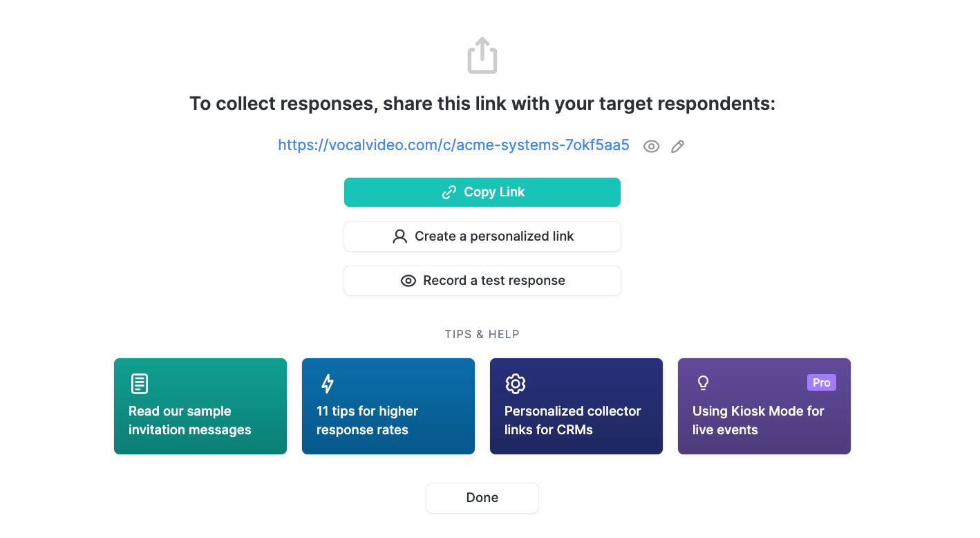Click the eye icon on Record a test response
Screen dimensions: 980x538
click(x=408, y=280)
